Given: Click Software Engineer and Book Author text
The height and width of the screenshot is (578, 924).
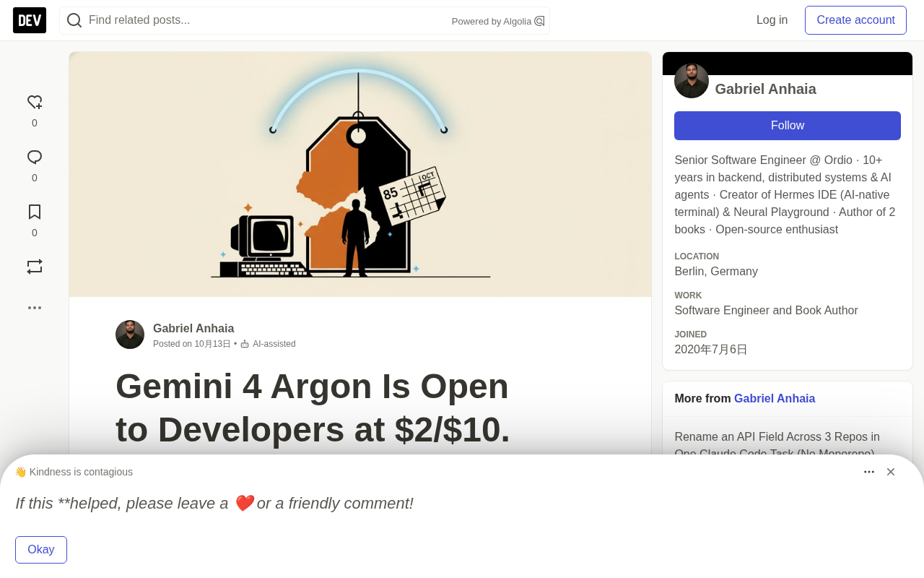Looking at the screenshot, I should 766,311.
